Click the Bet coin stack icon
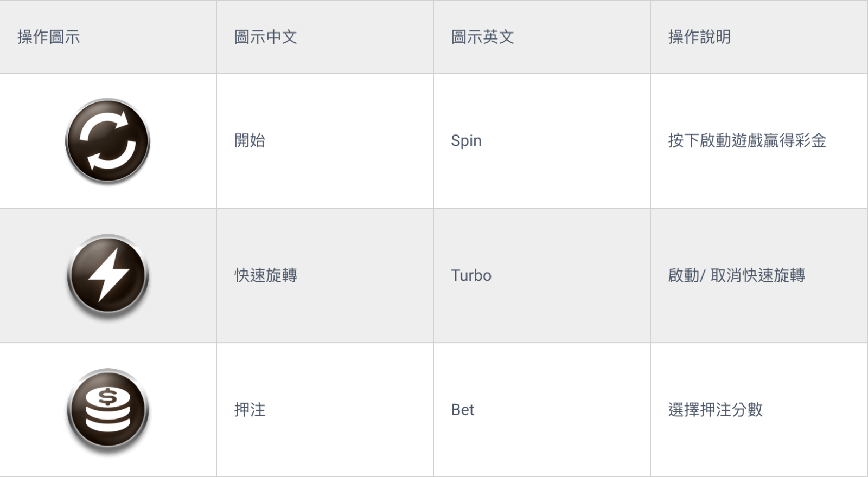 pyautogui.click(x=108, y=410)
